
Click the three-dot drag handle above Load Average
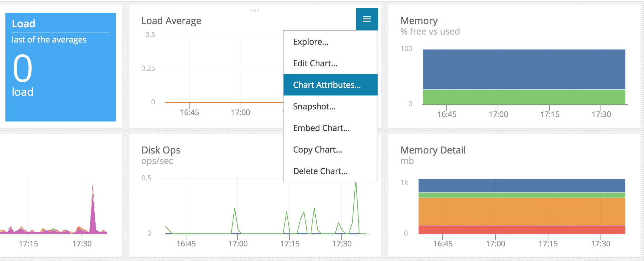click(255, 10)
